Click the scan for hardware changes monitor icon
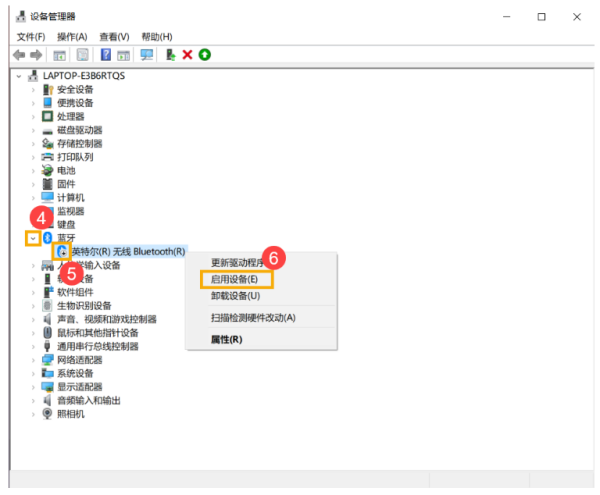This screenshot has width=600, height=495. [x=147, y=54]
